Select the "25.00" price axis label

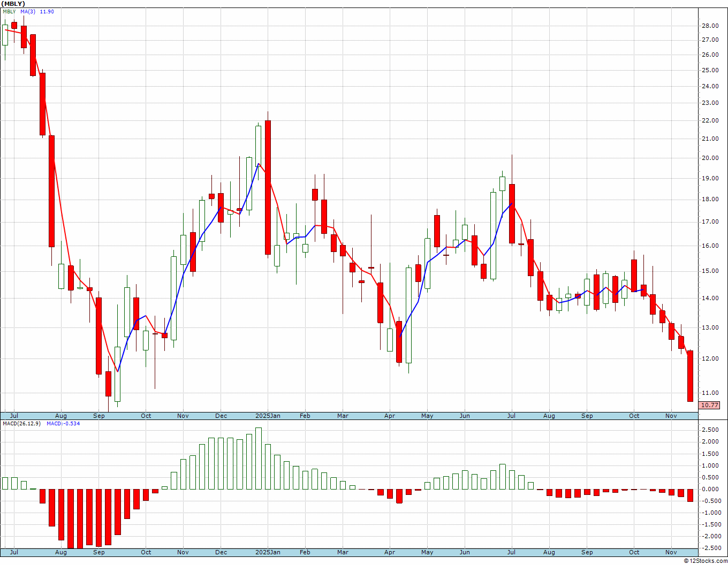710,70
